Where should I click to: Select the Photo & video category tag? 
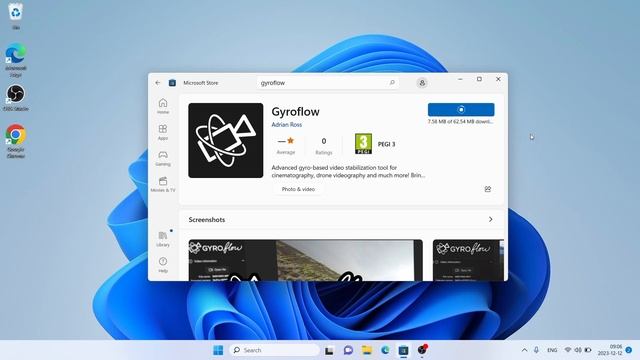pos(298,189)
